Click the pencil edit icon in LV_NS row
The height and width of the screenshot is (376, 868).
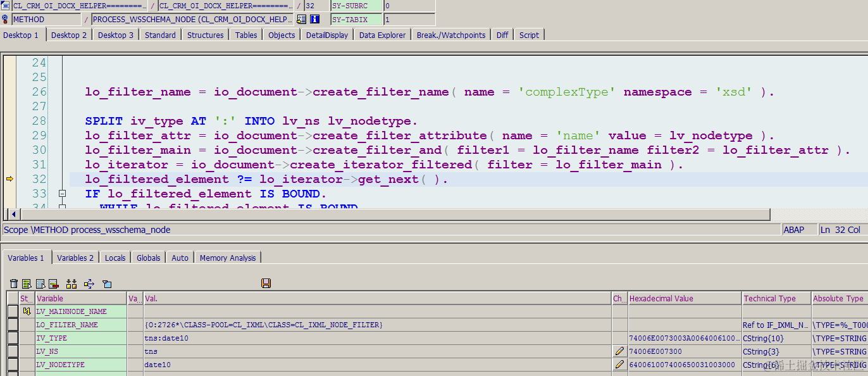pyautogui.click(x=619, y=351)
